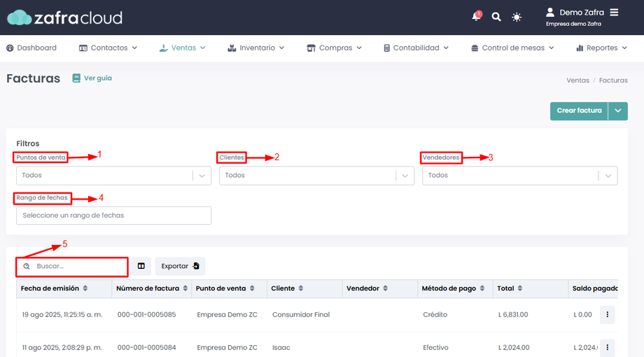
Task: Click the 19 ago 2025 date cell
Action: pos(62,315)
